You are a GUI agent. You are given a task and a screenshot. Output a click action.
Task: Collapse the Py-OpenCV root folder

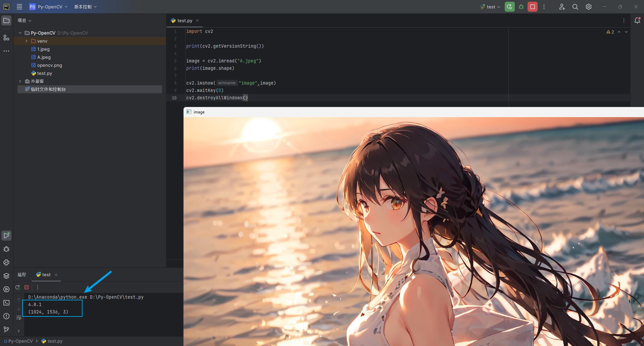20,33
